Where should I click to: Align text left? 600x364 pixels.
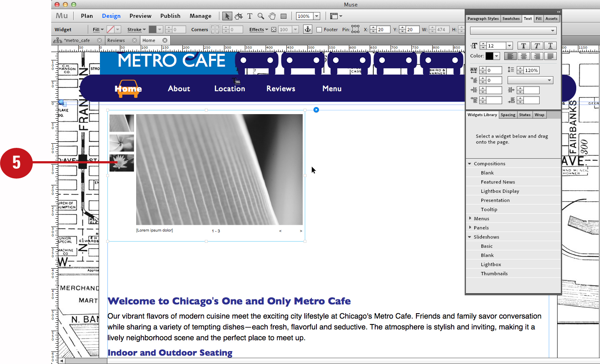510,56
